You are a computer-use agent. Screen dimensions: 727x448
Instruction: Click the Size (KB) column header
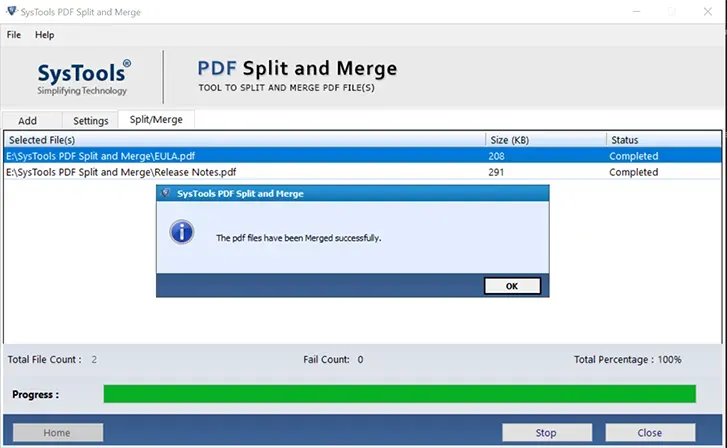point(546,140)
